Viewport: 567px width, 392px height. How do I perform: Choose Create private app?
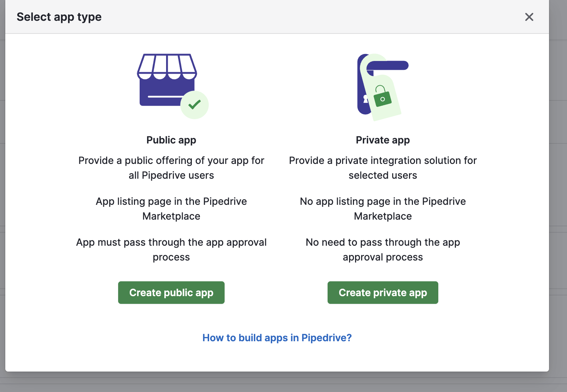383,293
